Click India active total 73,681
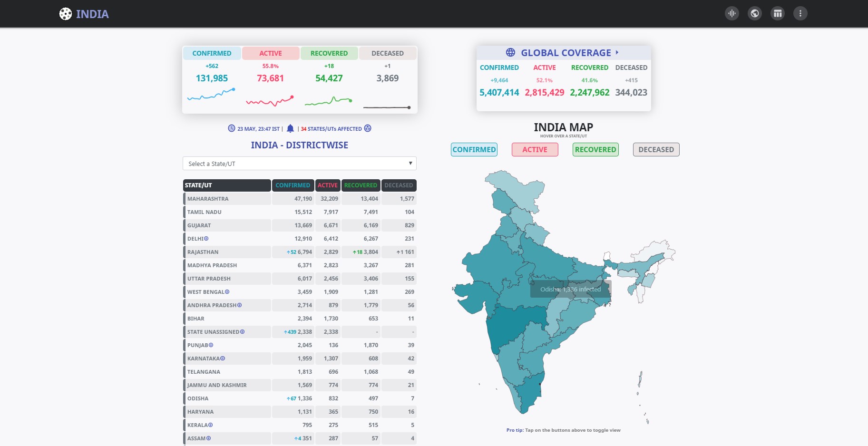 270,78
